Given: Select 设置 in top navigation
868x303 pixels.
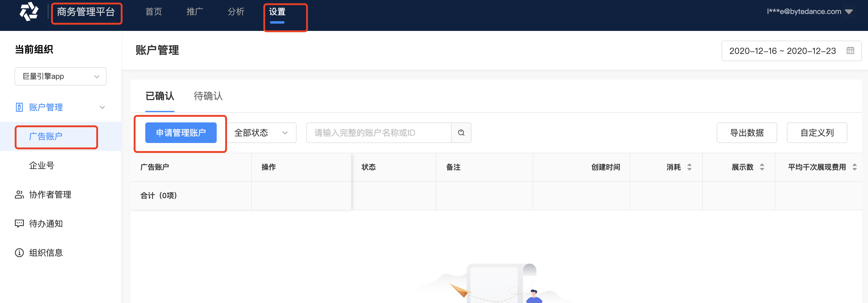Looking at the screenshot, I should pyautogui.click(x=277, y=12).
